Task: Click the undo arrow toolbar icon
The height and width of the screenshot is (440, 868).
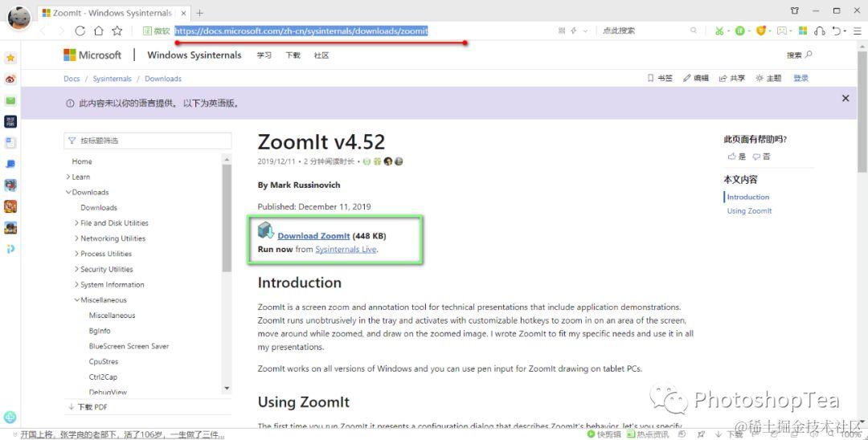Action: [837, 31]
